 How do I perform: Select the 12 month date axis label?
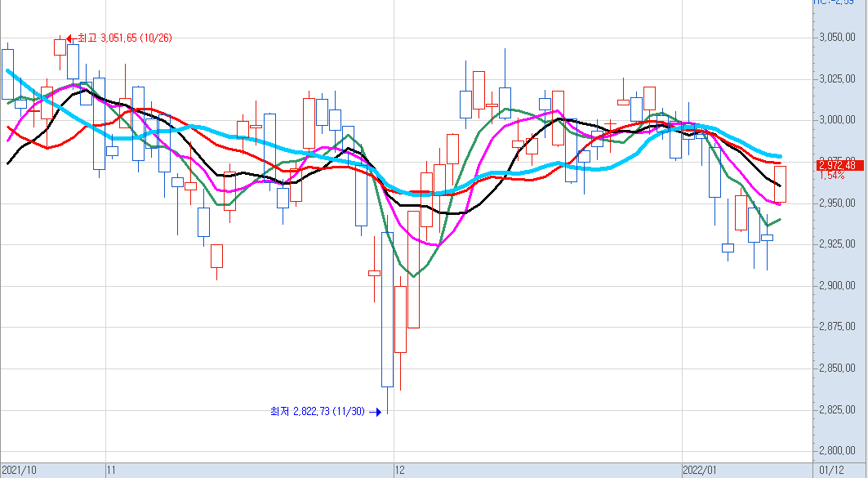pyautogui.click(x=399, y=471)
